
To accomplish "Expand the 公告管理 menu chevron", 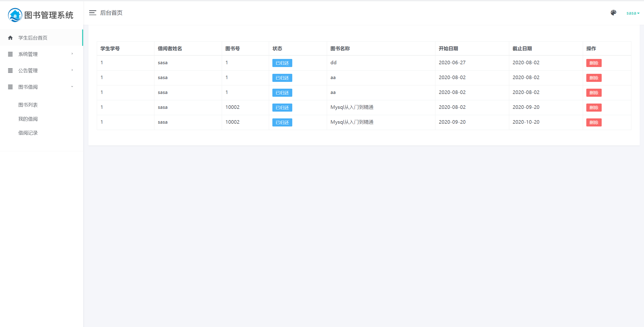I will coord(72,70).
